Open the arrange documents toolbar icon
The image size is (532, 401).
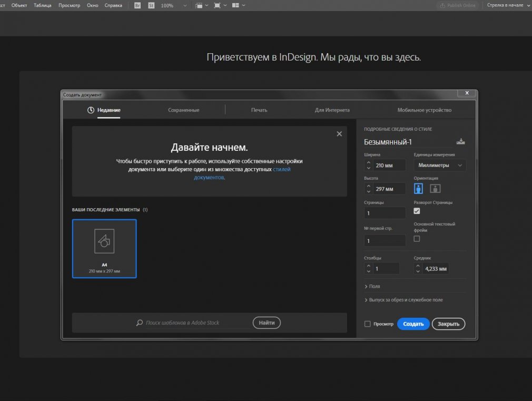[238, 5]
